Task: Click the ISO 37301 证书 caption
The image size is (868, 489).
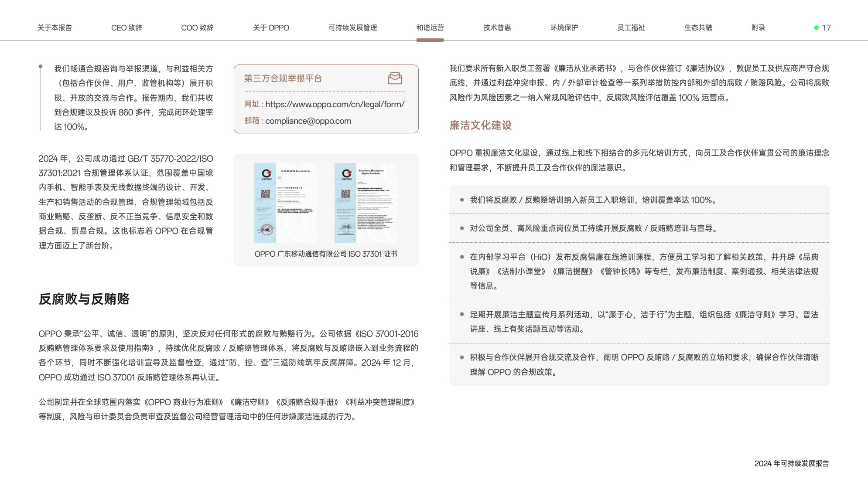Action: 326,254
